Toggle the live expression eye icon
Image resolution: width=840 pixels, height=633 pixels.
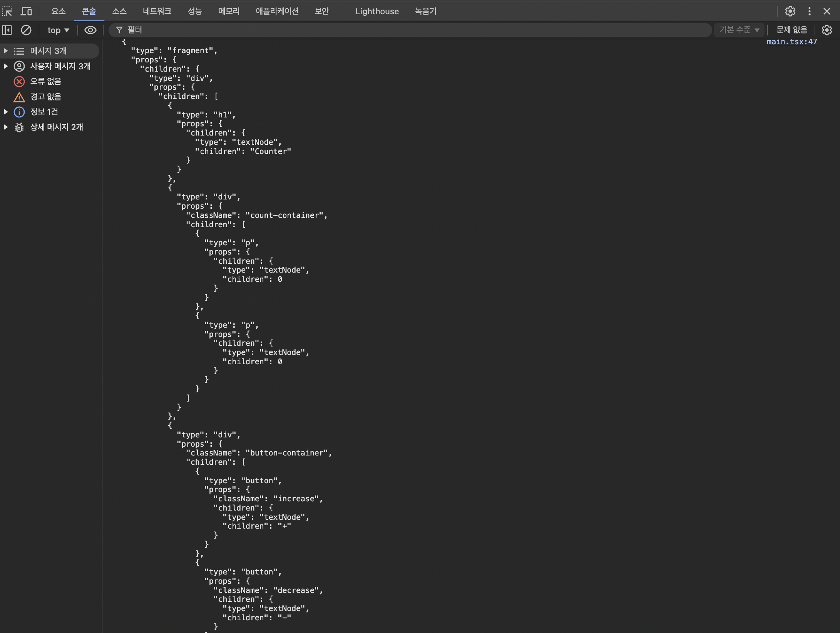coord(90,30)
